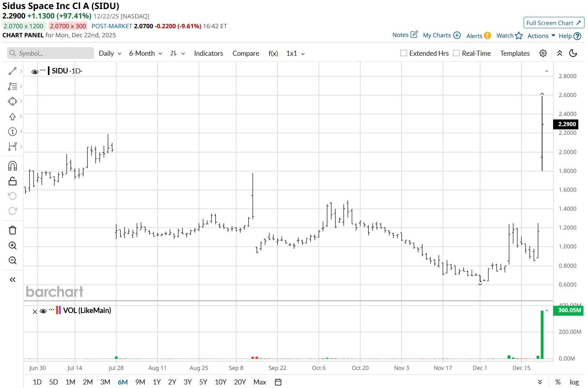This screenshot has height=388, width=588.
Task: Hide the VOL indicator
Action: [43, 311]
